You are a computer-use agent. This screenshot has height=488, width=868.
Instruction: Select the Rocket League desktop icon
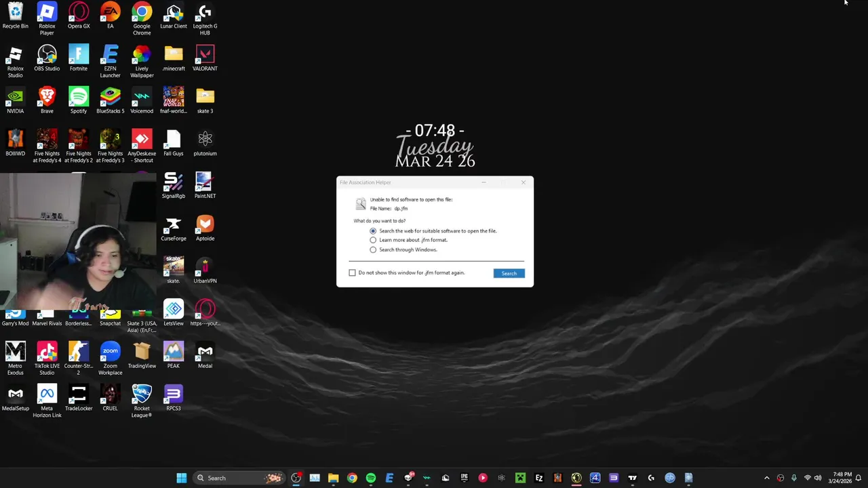point(142,402)
